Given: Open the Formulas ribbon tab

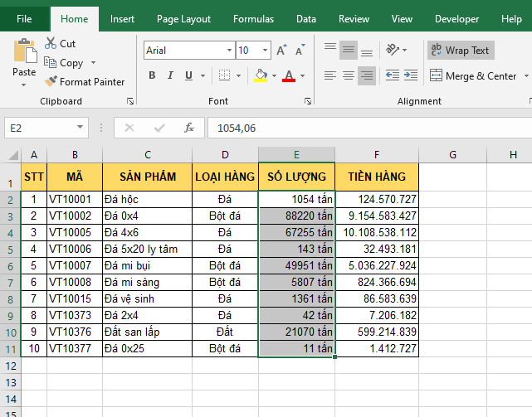Looking at the screenshot, I should click(253, 18).
